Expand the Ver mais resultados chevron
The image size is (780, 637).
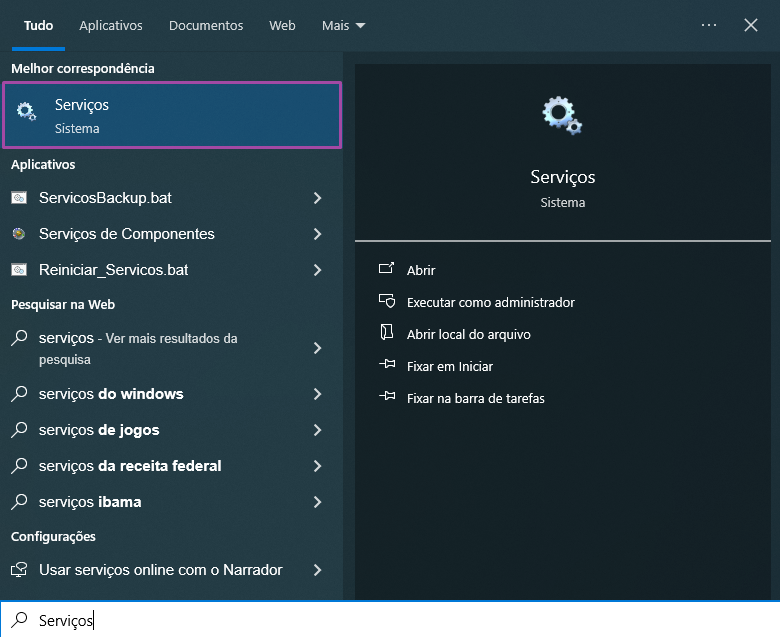click(x=317, y=348)
